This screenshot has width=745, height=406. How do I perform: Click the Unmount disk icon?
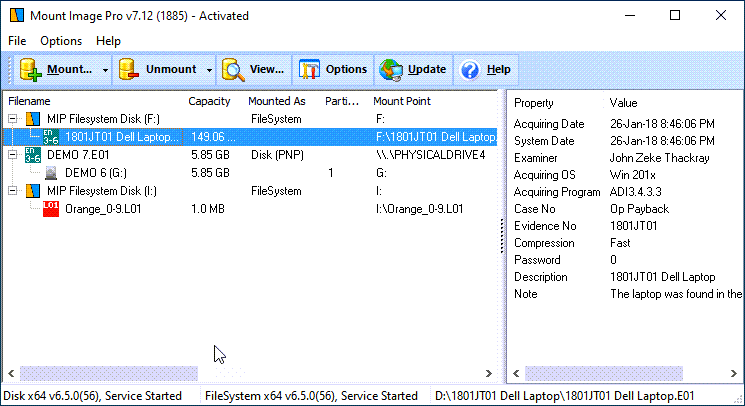click(x=129, y=70)
